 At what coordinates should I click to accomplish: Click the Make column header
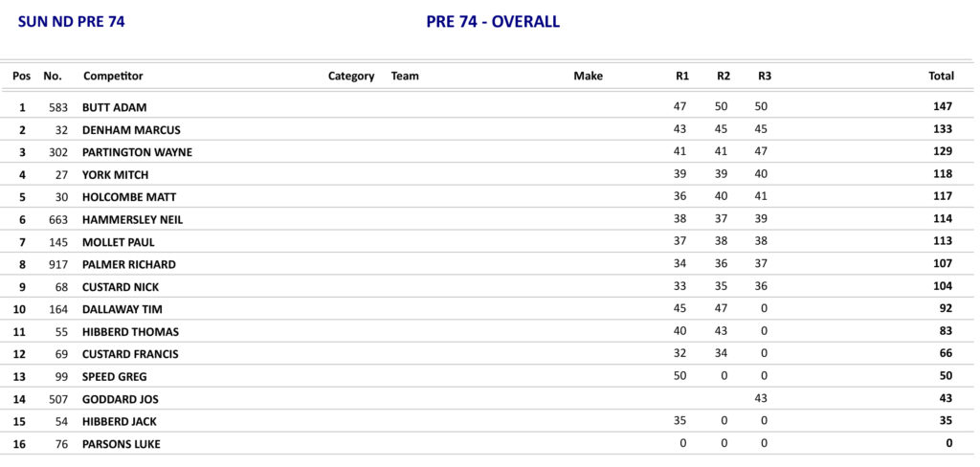(588, 76)
